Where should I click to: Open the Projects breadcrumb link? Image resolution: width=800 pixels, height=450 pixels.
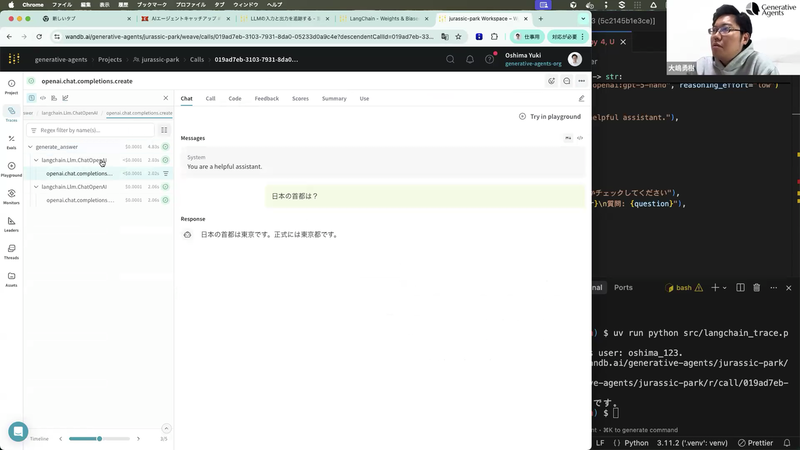[x=110, y=60]
